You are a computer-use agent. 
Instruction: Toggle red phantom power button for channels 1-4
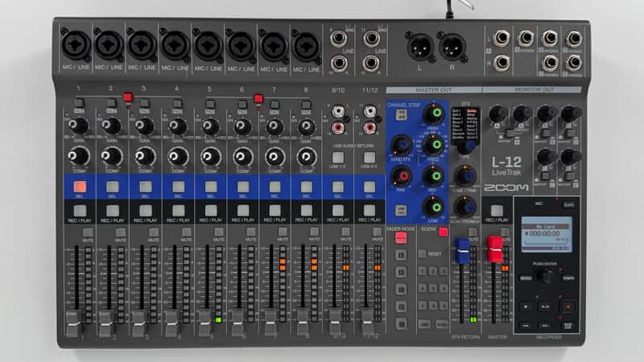point(128,97)
